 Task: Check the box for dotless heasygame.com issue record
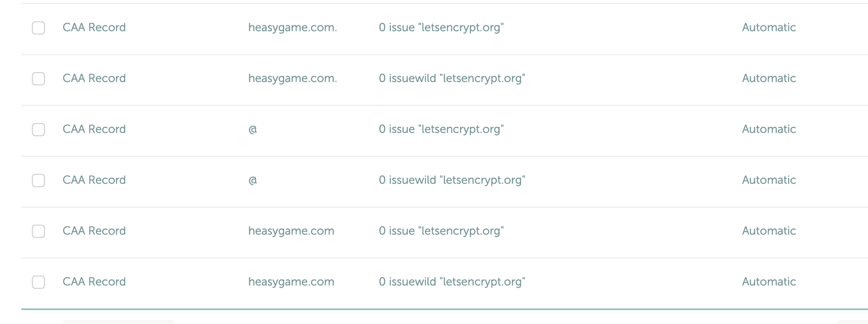click(38, 231)
